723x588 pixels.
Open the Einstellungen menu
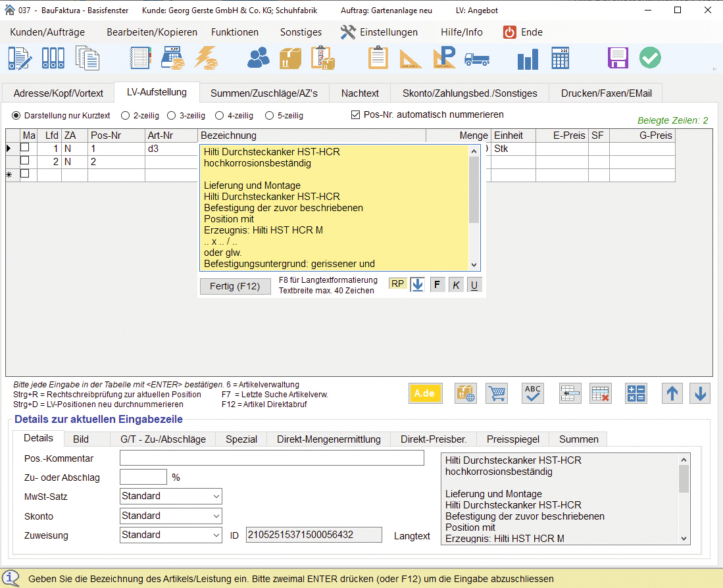tap(380, 32)
